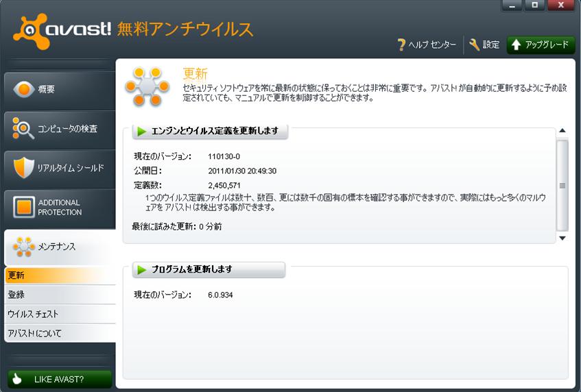
Task: Click the 更新 page heading
Action: (195, 73)
